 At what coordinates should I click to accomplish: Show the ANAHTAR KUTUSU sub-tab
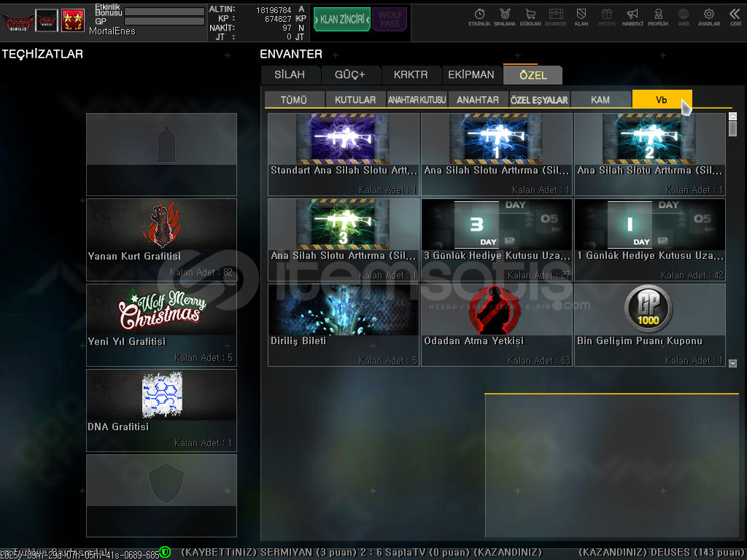pyautogui.click(x=417, y=99)
